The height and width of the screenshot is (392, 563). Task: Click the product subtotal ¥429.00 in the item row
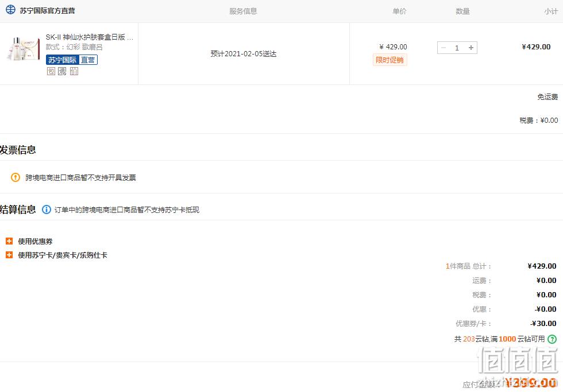coord(536,46)
